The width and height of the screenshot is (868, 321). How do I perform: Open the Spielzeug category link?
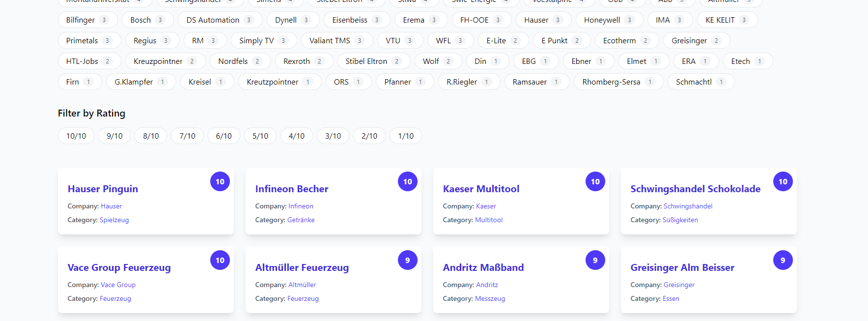[x=114, y=220]
